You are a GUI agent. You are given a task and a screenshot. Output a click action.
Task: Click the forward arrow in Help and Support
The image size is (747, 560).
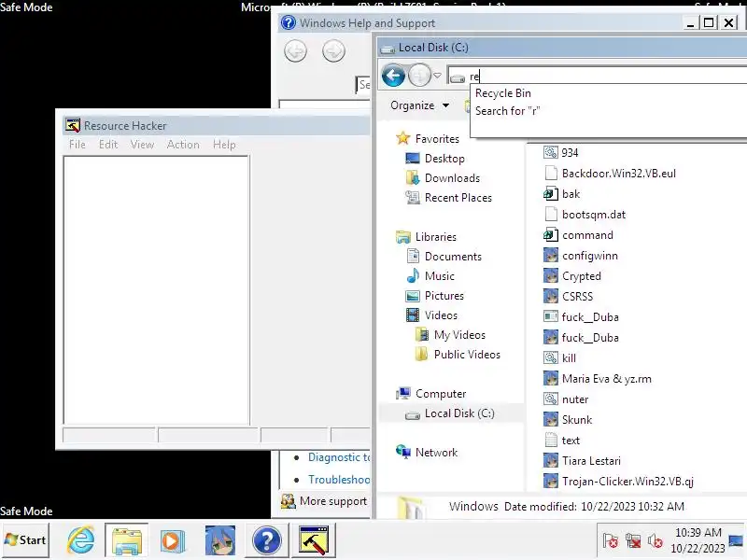(333, 51)
